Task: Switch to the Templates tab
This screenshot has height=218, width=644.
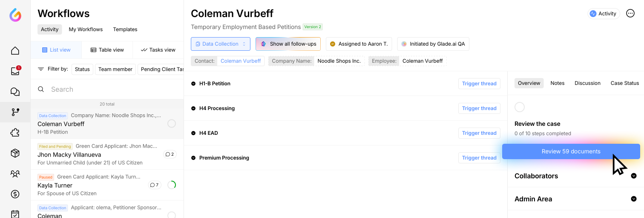Action: pos(125,29)
